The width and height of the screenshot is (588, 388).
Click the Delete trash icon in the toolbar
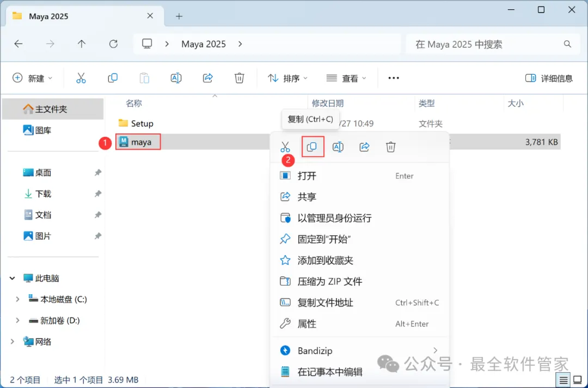239,78
